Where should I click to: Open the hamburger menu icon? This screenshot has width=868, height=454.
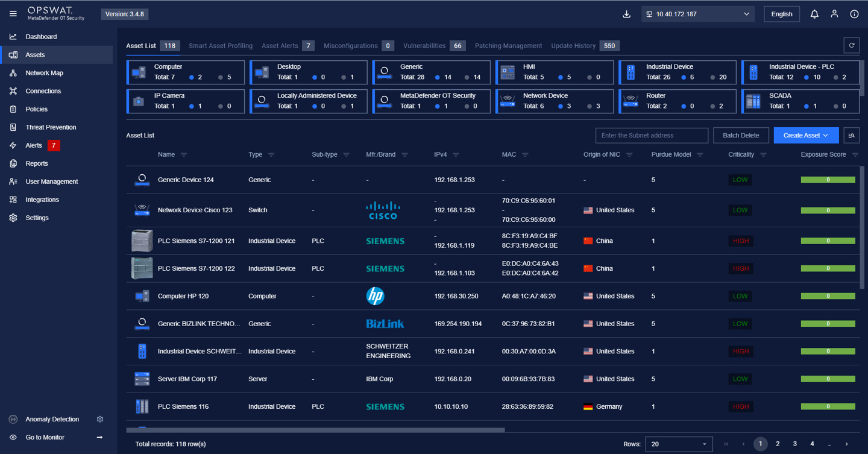pos(13,14)
